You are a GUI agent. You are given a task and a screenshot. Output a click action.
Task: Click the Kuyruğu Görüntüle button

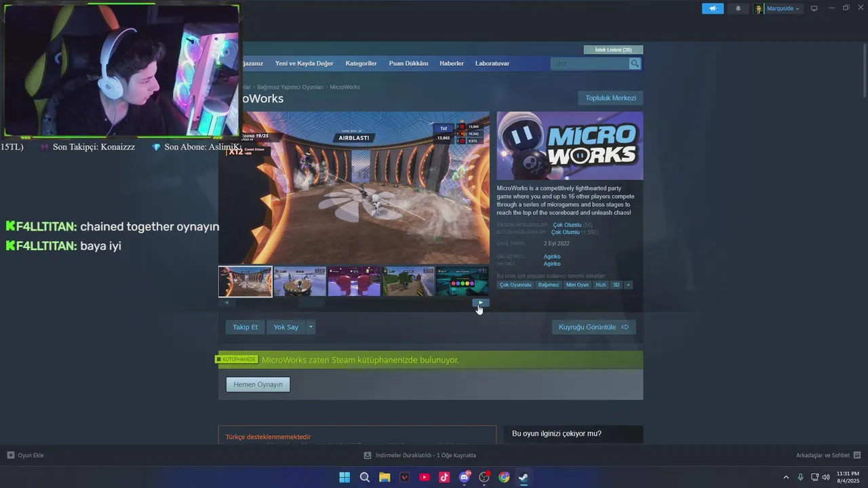coord(593,327)
